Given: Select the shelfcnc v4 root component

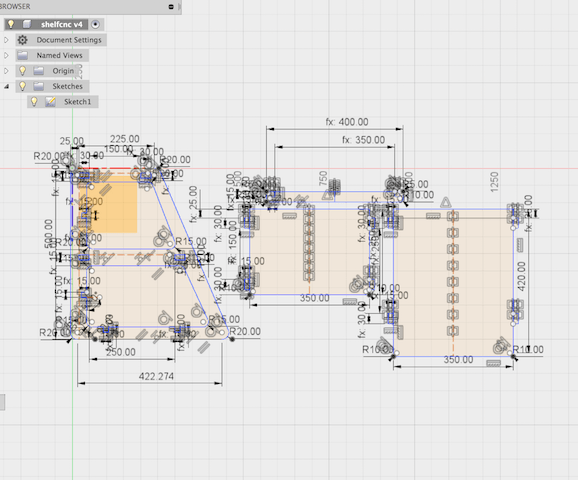Looking at the screenshot, I should 62,24.
